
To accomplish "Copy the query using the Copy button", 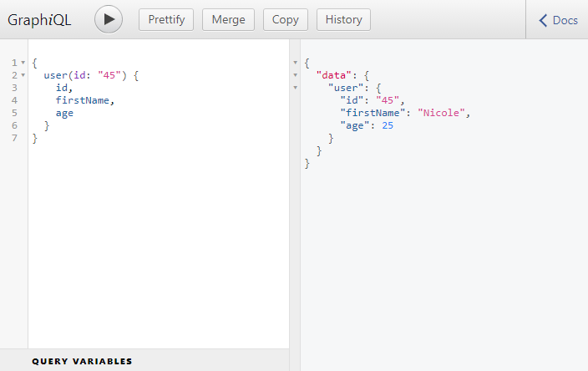I will tap(285, 19).
